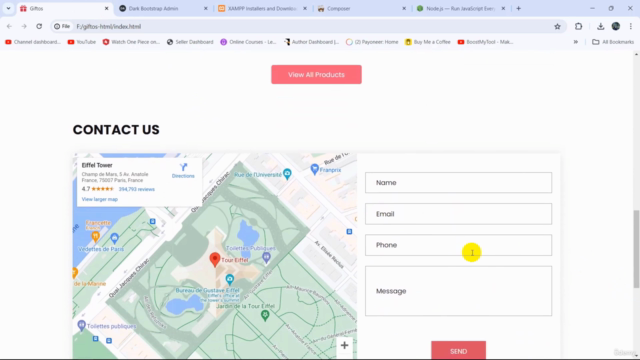Click the page vertical scrollbar thumb
640x360 pixels.
636,249
